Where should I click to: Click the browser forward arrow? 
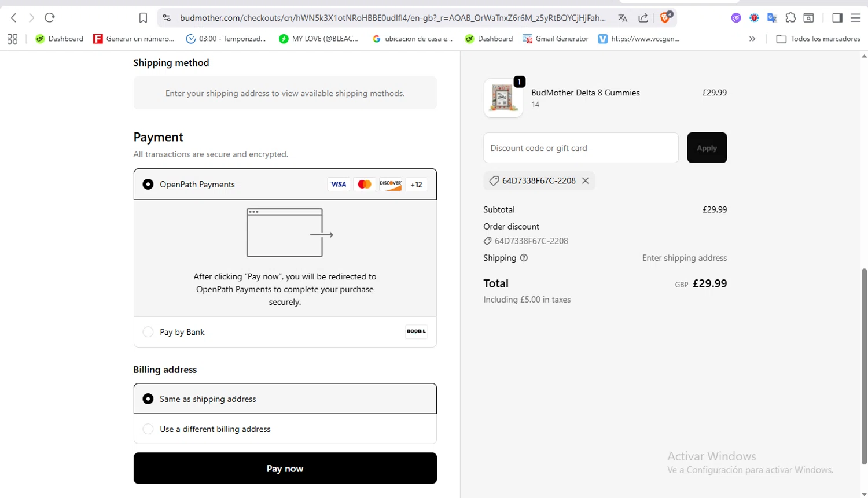click(x=31, y=18)
